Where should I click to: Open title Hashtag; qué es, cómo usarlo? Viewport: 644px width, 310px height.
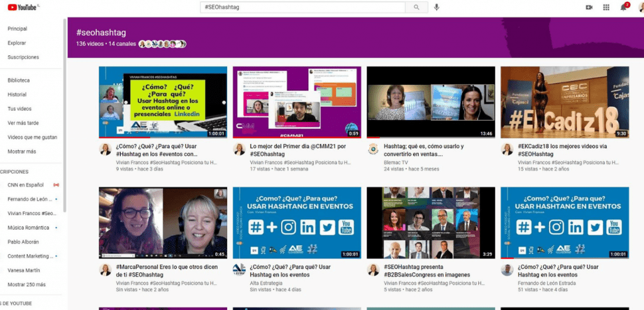424,150
